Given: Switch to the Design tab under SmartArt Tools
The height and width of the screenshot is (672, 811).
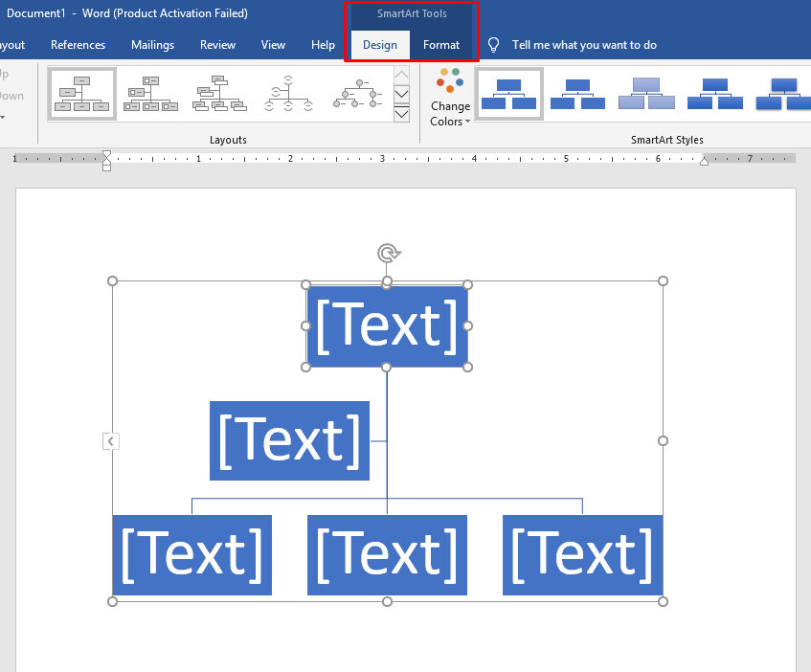Looking at the screenshot, I should pyautogui.click(x=380, y=45).
